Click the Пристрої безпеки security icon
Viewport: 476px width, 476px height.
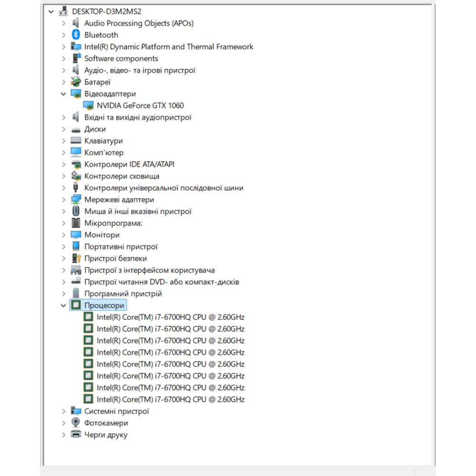click(x=76, y=258)
